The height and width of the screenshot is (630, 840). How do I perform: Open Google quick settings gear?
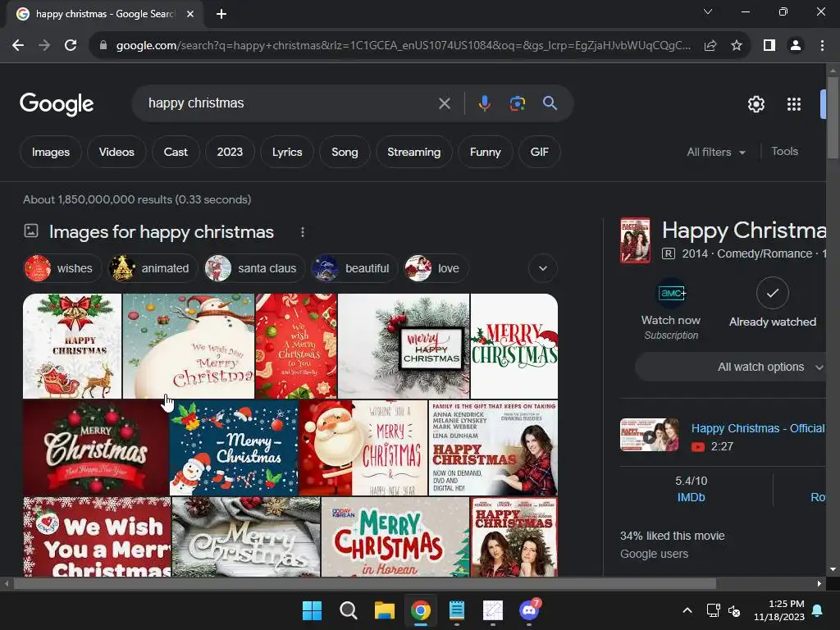tap(756, 104)
